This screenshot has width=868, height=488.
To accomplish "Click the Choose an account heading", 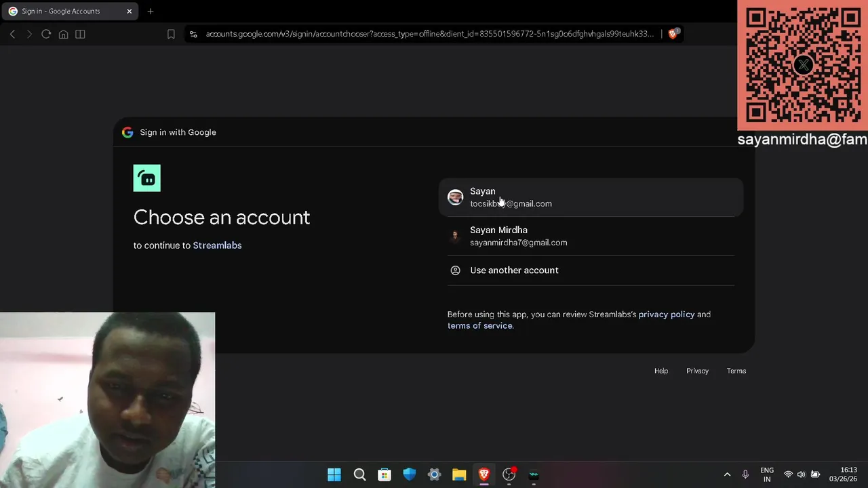I will point(222,217).
